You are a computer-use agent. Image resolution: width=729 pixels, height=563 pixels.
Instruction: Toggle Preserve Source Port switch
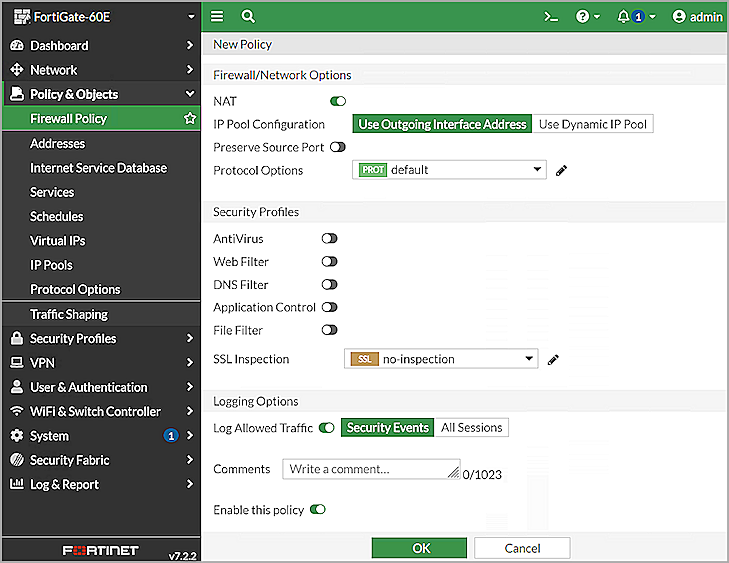(x=338, y=147)
